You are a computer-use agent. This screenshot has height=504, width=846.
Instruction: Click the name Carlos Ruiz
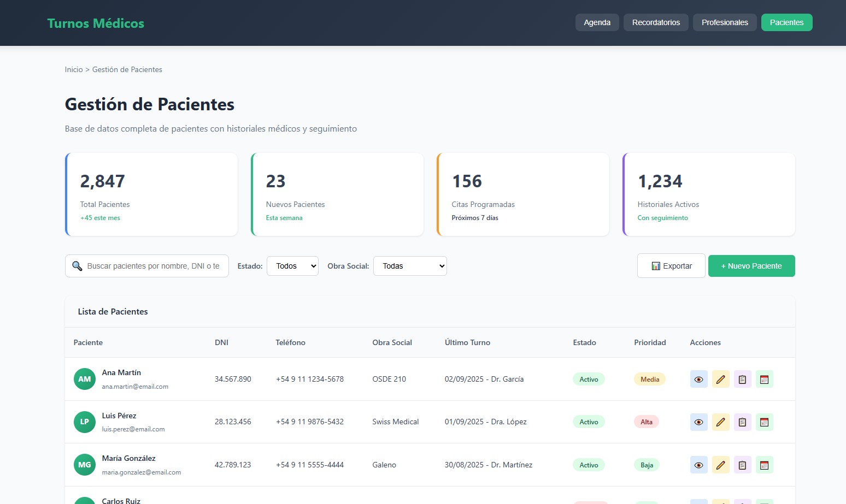click(121, 501)
